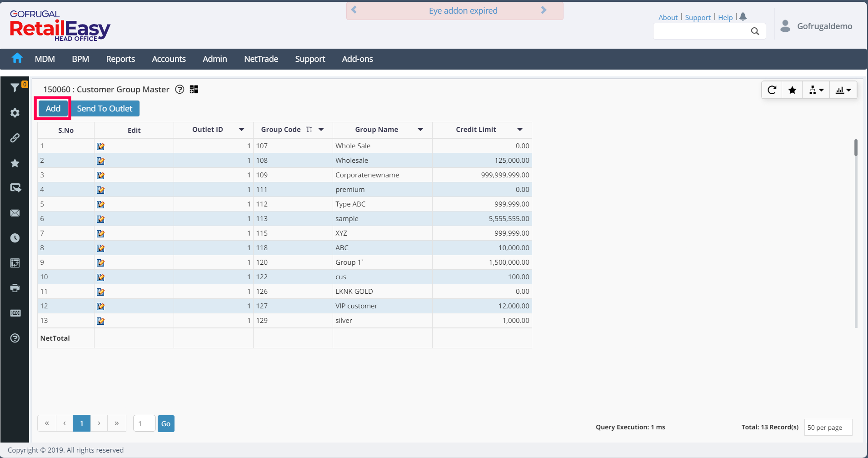868x458 pixels.
Task: Click the vertical scrollbar of the table
Action: [856, 148]
